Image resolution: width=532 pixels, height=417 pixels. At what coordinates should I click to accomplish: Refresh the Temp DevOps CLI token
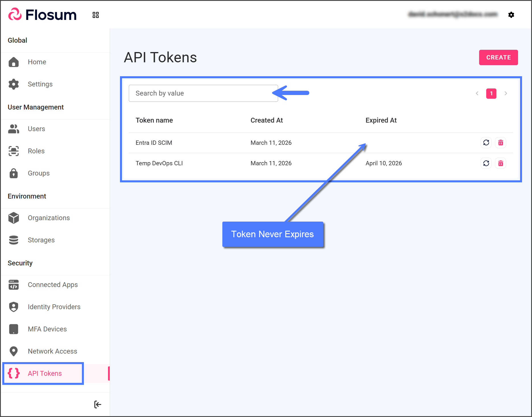[486, 163]
